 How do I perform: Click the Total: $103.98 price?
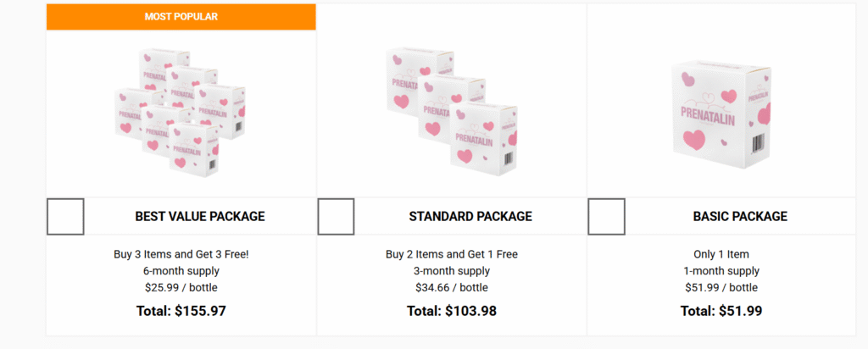pos(452,311)
